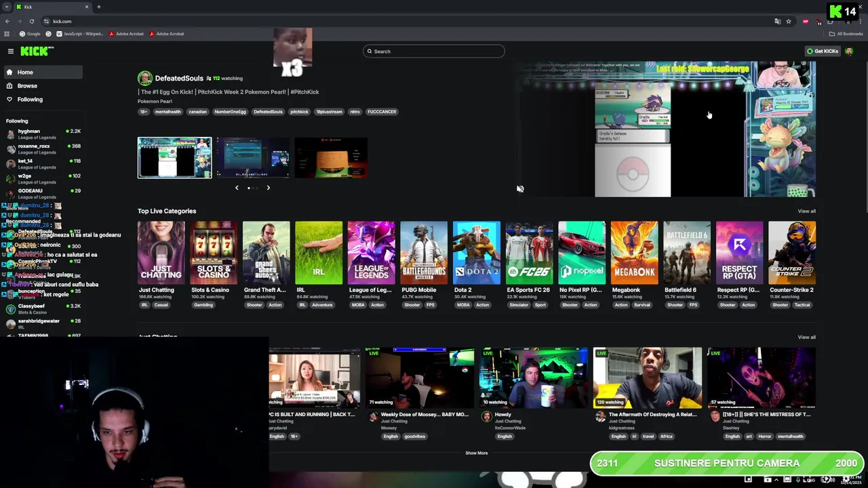The image size is (868, 488).
Task: Expand streams with Show More
Action: pos(476,453)
